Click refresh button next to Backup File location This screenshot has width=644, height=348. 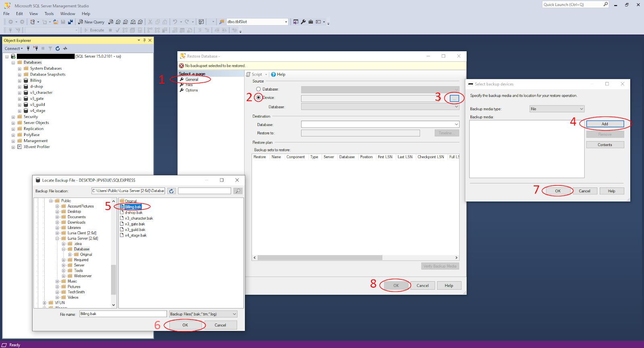[x=171, y=191]
